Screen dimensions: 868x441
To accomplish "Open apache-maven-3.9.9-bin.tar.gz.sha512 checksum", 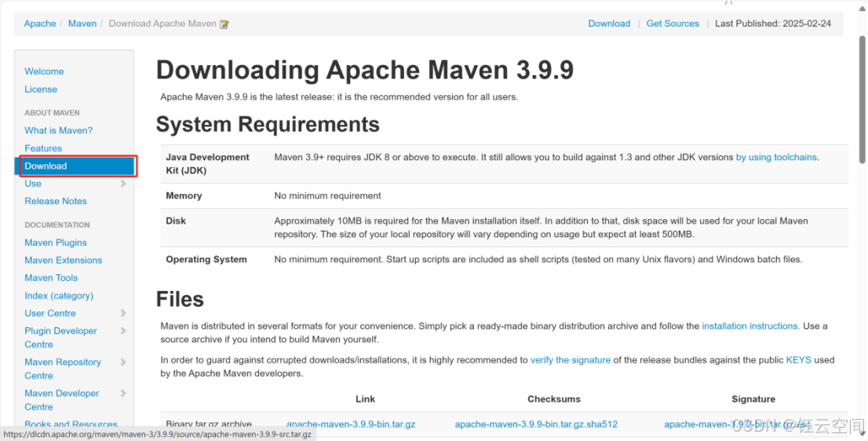I will pyautogui.click(x=536, y=425).
